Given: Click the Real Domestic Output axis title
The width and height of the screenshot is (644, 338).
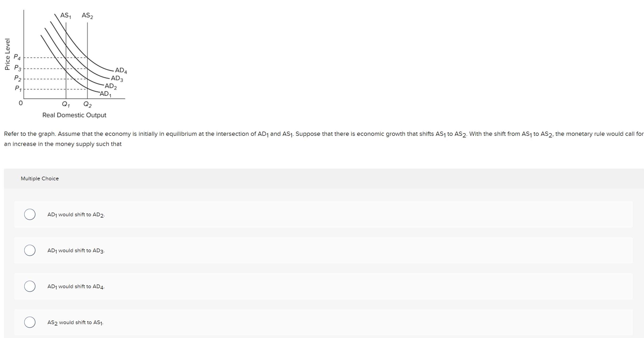Looking at the screenshot, I should point(74,115).
